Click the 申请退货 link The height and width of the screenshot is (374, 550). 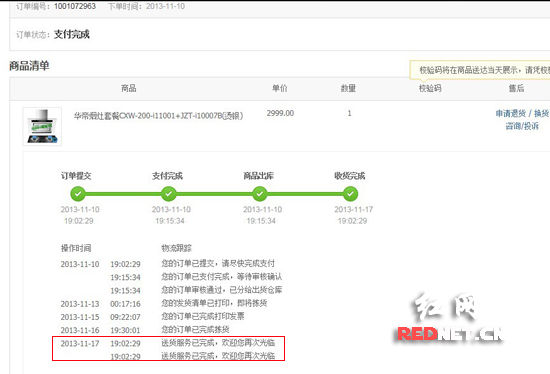[x=510, y=113]
